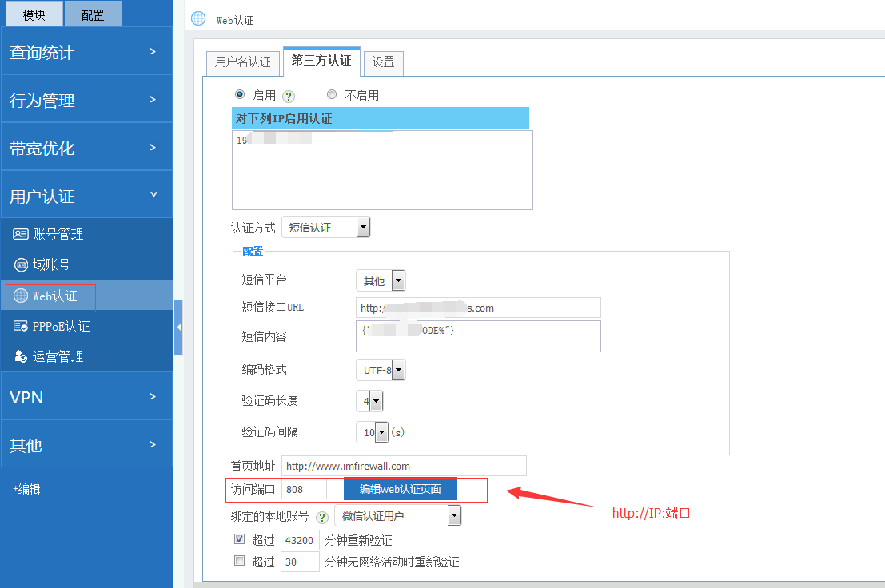Switch to the 用户名认证 tab
The width and height of the screenshot is (885, 588).
(243, 62)
